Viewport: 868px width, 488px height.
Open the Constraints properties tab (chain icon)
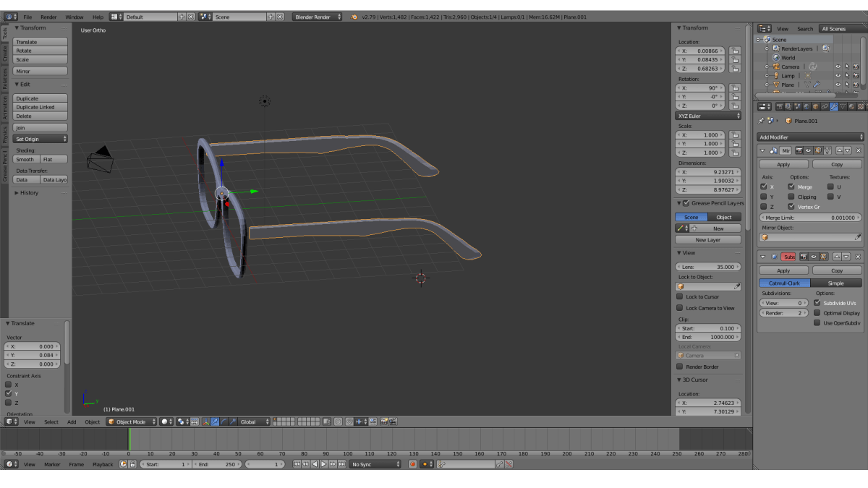[825, 107]
